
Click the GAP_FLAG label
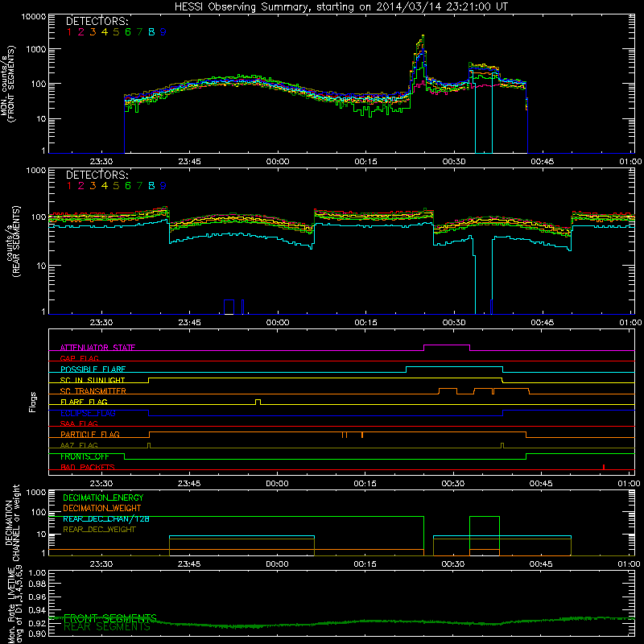[x=79, y=358]
